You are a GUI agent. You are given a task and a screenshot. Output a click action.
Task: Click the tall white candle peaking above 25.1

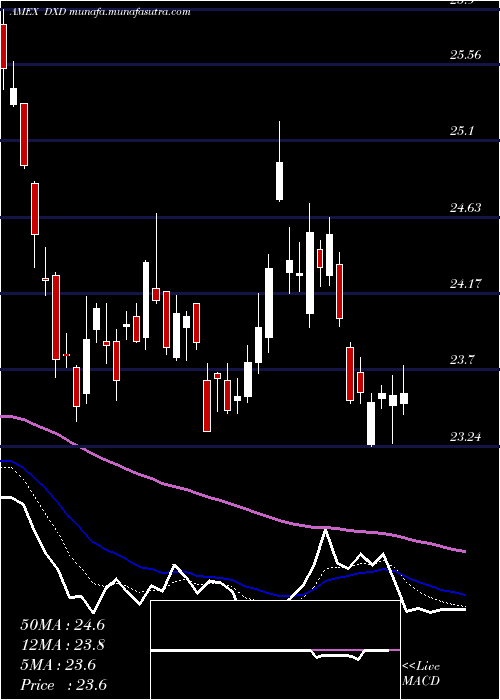pos(279,181)
